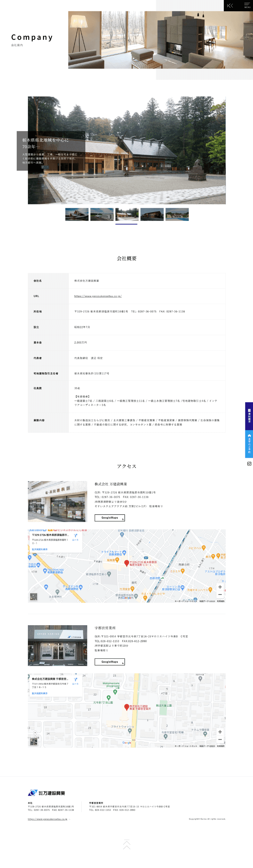
Task: Click 代表取締役 渡辺 representative cell
Action: point(89,358)
